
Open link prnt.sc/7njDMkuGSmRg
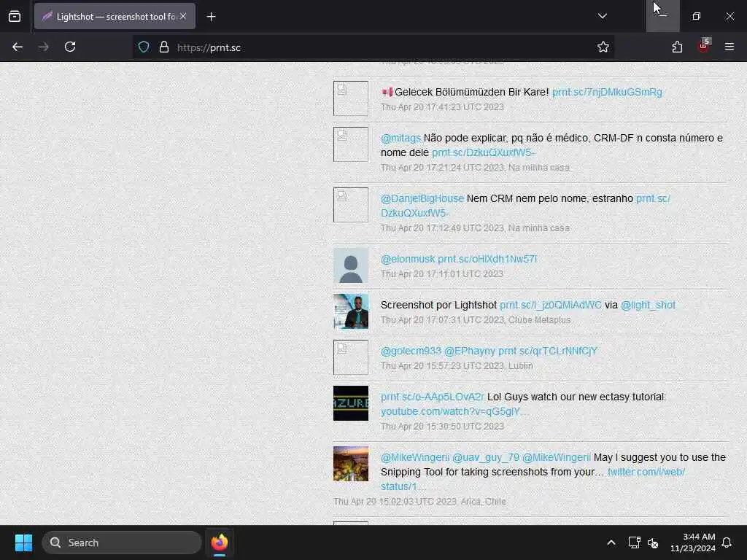(607, 92)
